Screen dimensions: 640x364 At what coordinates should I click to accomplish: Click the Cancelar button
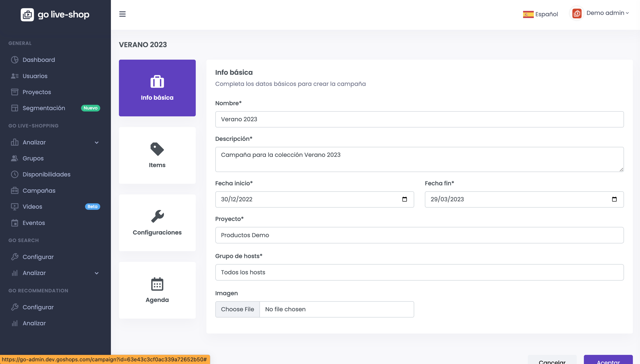[x=552, y=361]
